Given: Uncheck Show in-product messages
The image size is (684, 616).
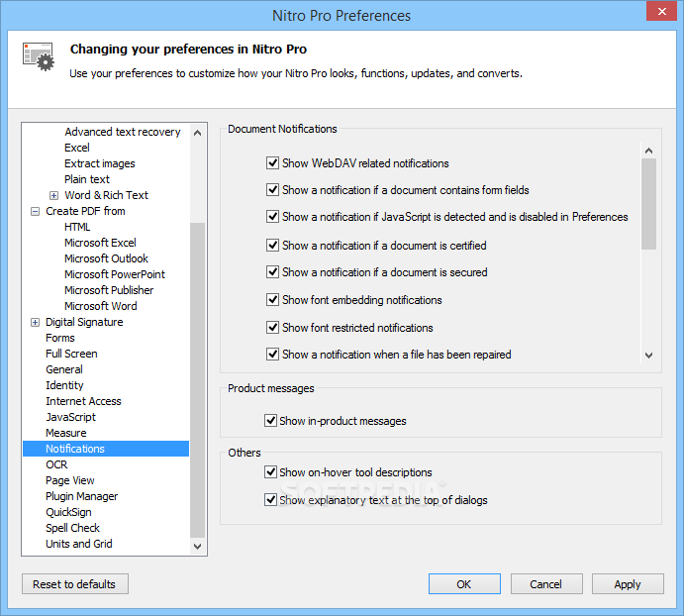Looking at the screenshot, I should tap(270, 421).
